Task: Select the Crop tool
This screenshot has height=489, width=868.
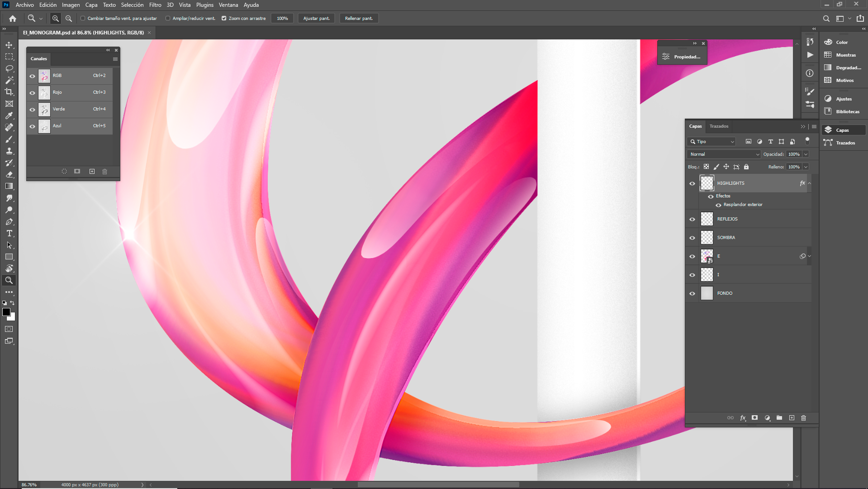Action: [9, 92]
